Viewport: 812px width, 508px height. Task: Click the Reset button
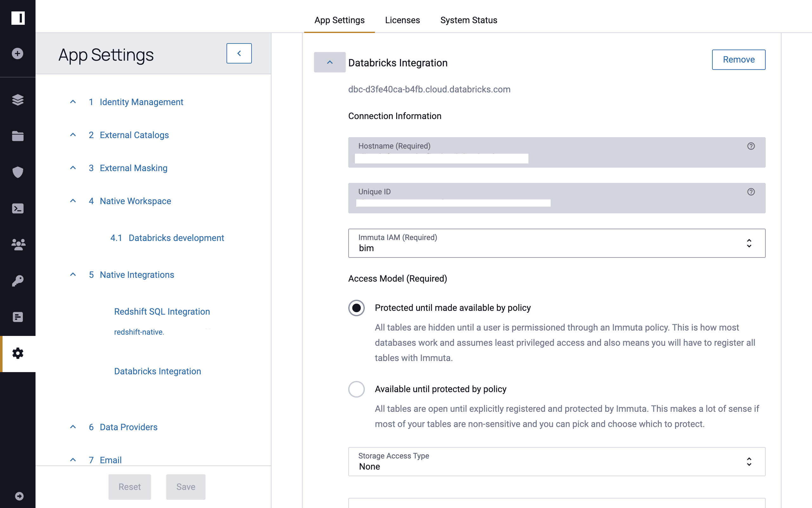coord(129,487)
